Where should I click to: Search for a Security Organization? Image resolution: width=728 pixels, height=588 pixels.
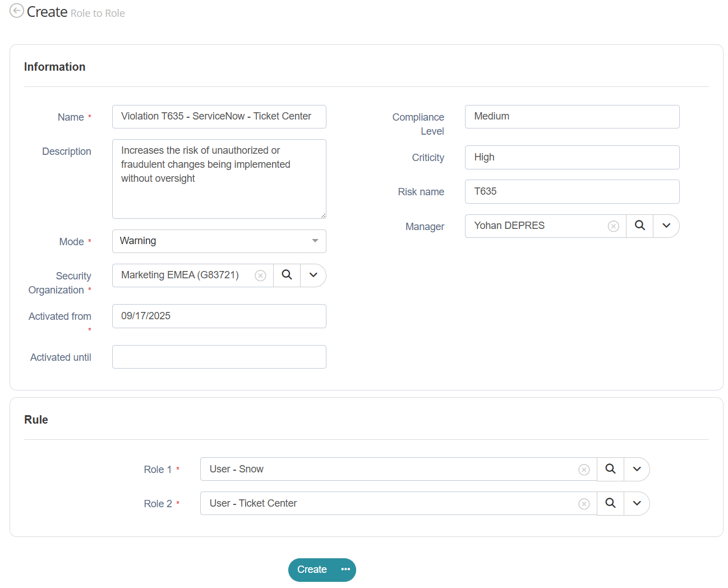(x=287, y=275)
